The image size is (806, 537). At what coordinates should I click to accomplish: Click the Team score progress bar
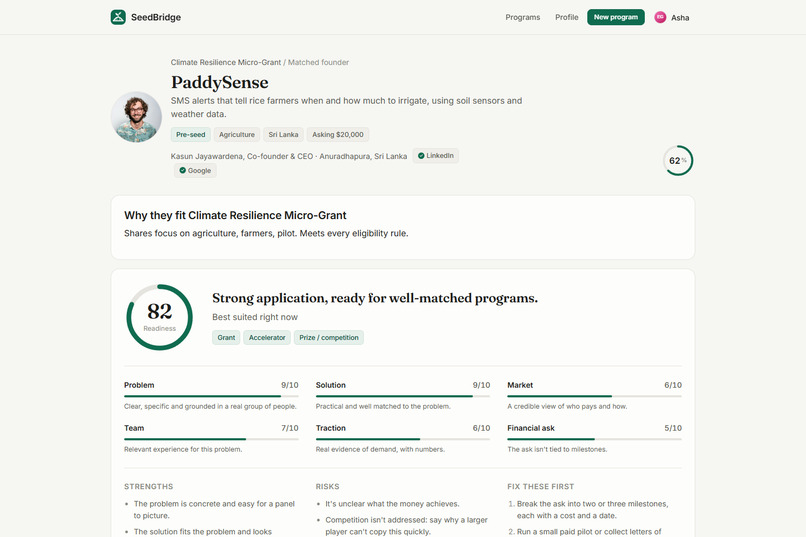tap(211, 439)
